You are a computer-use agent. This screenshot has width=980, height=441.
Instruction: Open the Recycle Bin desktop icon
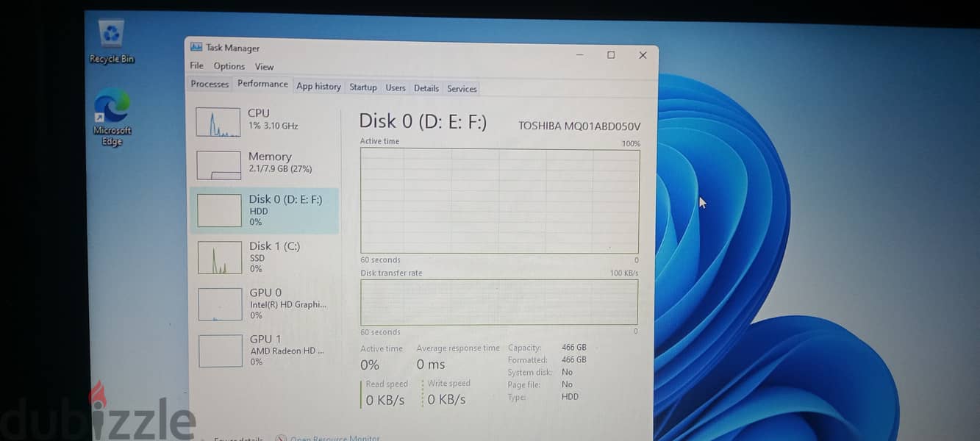point(112,42)
